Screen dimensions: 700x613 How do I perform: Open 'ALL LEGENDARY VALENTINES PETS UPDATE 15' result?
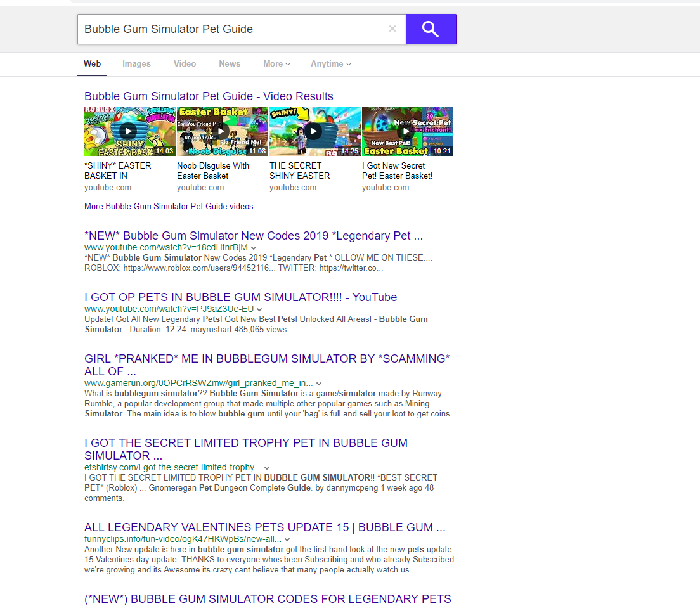pos(265,527)
